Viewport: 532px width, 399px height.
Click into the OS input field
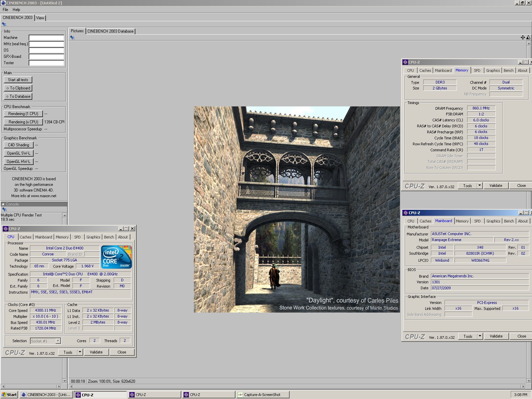click(x=47, y=50)
